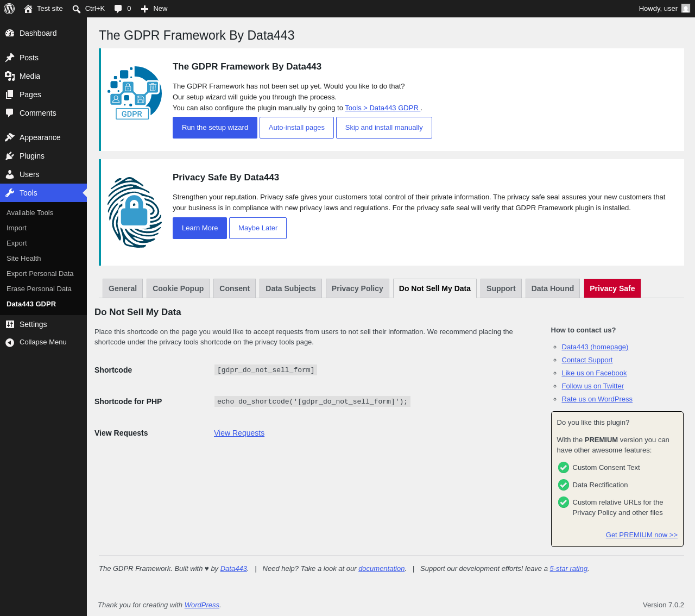Select the Do Not Sell My Data tab

[435, 288]
